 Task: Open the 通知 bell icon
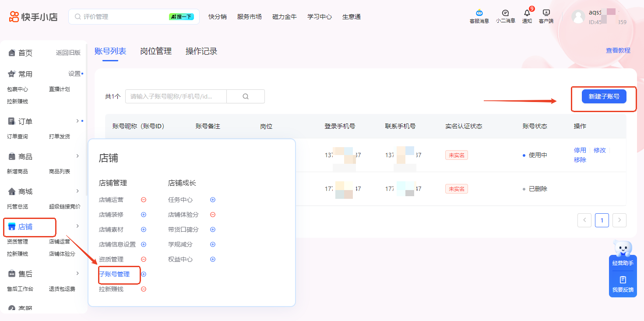(527, 13)
